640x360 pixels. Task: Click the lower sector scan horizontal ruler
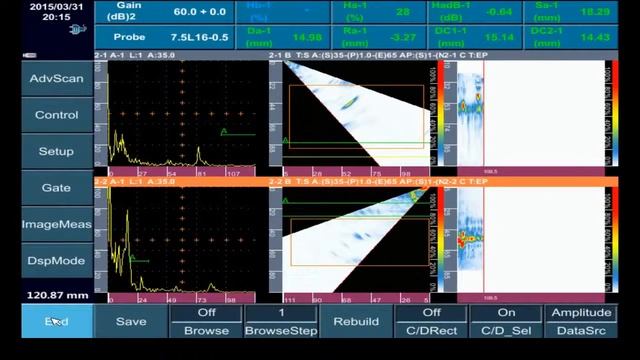click(x=356, y=298)
